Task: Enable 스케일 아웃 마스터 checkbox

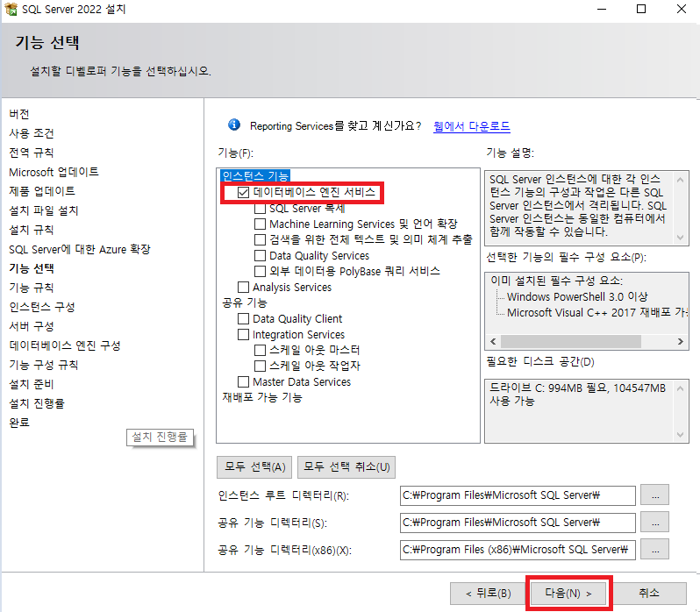Action: [x=260, y=350]
